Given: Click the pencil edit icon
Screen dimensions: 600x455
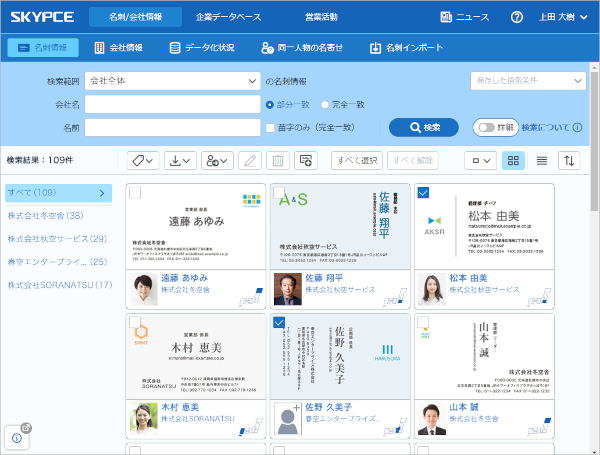Looking at the screenshot, I should [249, 160].
